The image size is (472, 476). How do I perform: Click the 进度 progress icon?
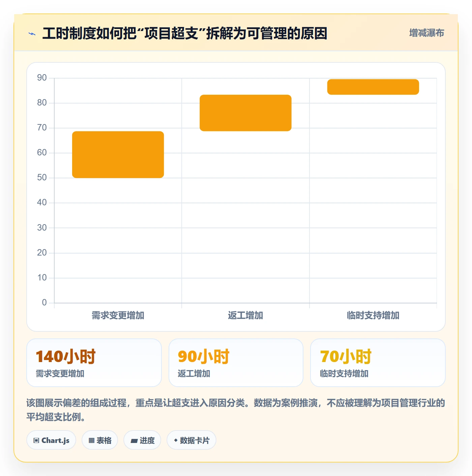click(x=134, y=441)
